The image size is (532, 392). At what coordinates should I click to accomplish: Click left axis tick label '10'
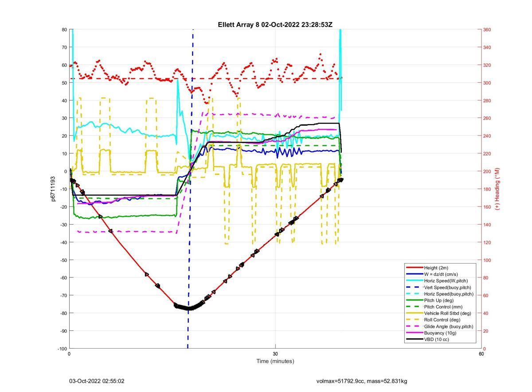coord(64,154)
